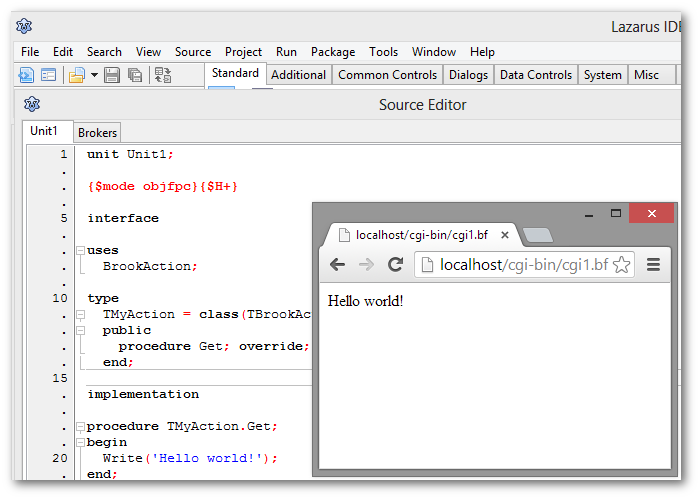
Task: Click the Toggle Form/Unit view icon
Action: [163, 75]
